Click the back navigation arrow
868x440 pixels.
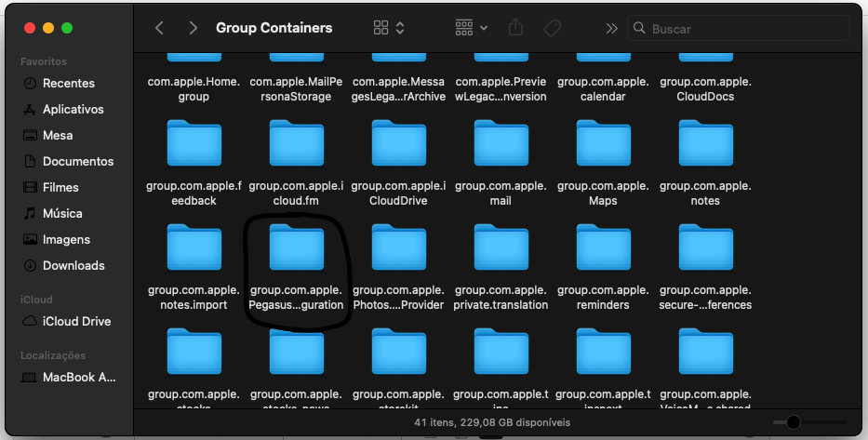tap(159, 28)
